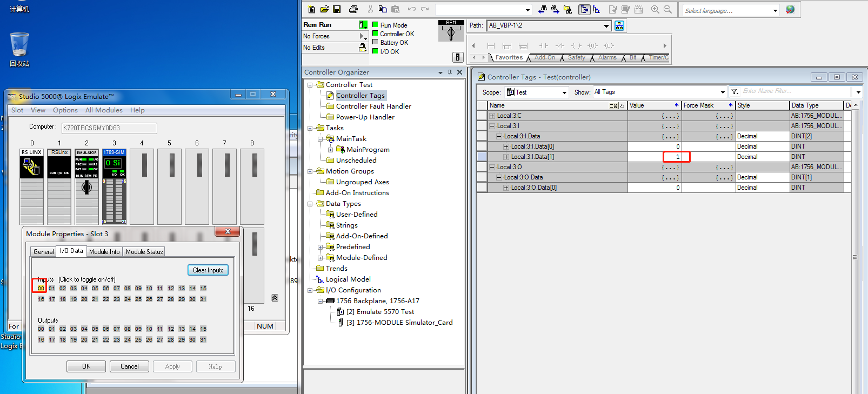Open the Select language dropdown
Image resolution: width=868 pixels, height=394 pixels.
(x=775, y=10)
